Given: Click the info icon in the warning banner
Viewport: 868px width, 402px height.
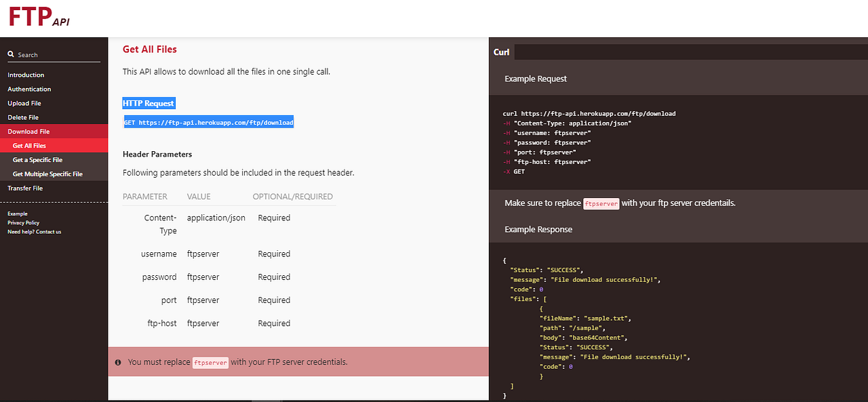Looking at the screenshot, I should pyautogui.click(x=118, y=362).
